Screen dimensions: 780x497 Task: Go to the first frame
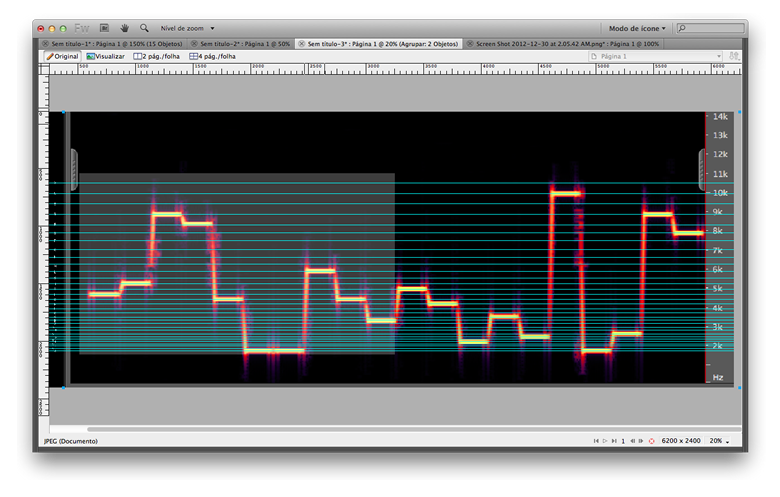coord(596,441)
